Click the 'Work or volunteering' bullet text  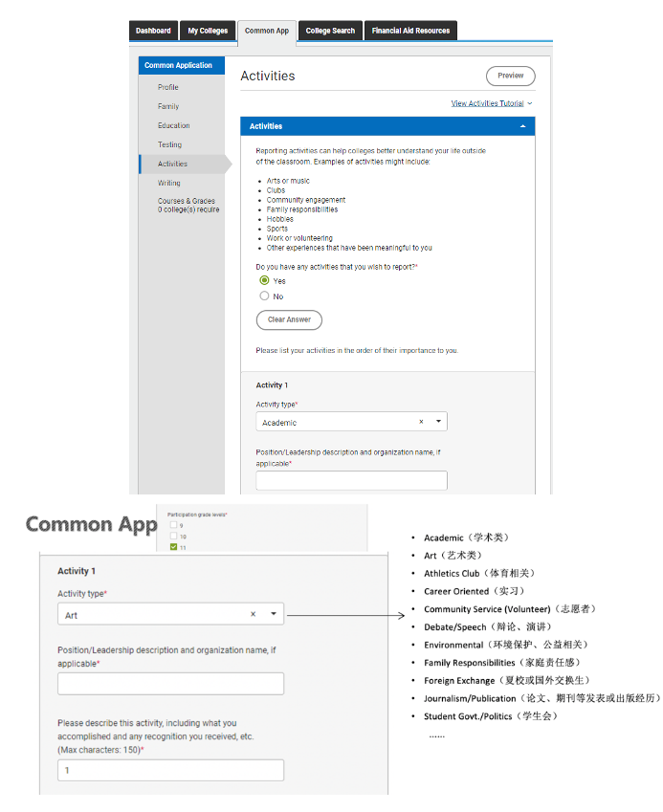click(x=299, y=238)
